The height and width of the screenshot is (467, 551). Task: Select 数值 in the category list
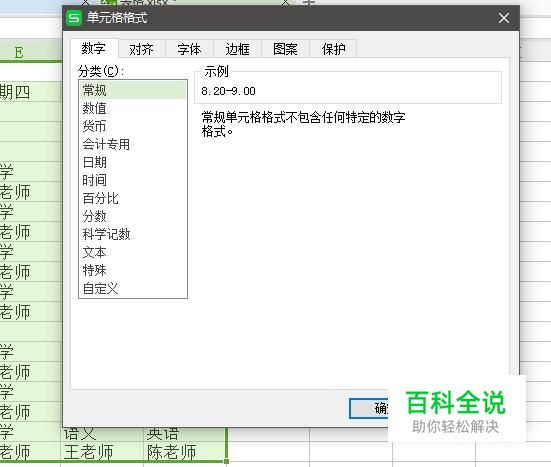click(133, 108)
